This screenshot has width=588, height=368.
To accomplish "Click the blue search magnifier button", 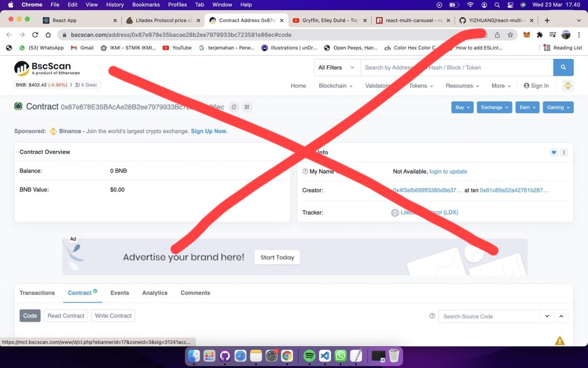I will point(563,68).
